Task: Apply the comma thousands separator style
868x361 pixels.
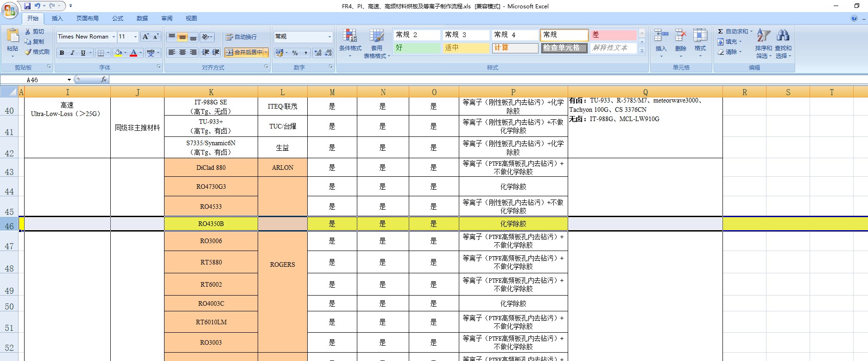Action: pyautogui.click(x=306, y=53)
